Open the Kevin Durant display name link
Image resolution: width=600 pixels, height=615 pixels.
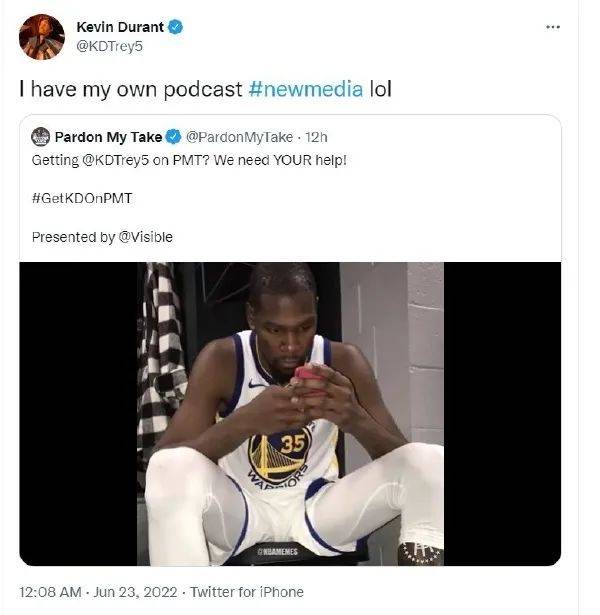120,28
